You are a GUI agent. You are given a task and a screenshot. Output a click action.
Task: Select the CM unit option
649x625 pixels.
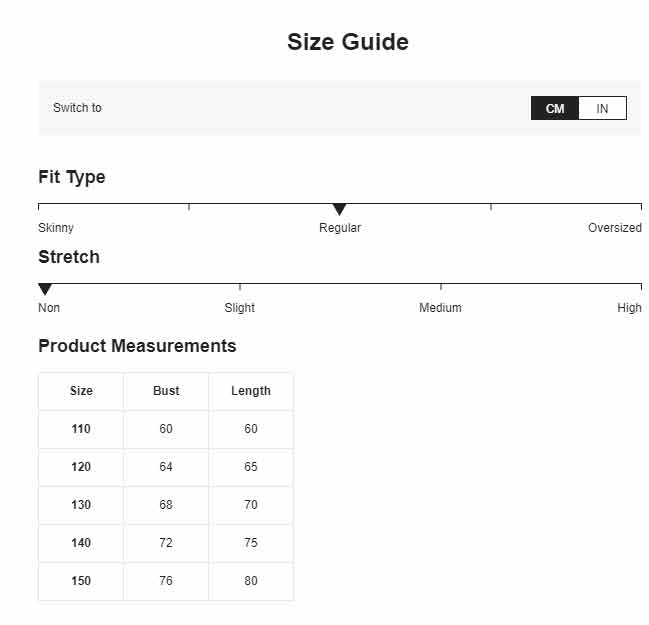coord(555,108)
